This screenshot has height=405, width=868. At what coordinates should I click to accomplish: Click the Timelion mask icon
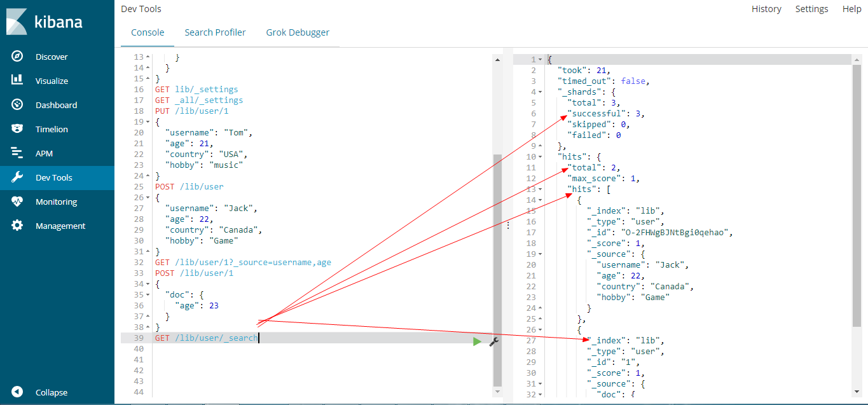[x=17, y=129]
